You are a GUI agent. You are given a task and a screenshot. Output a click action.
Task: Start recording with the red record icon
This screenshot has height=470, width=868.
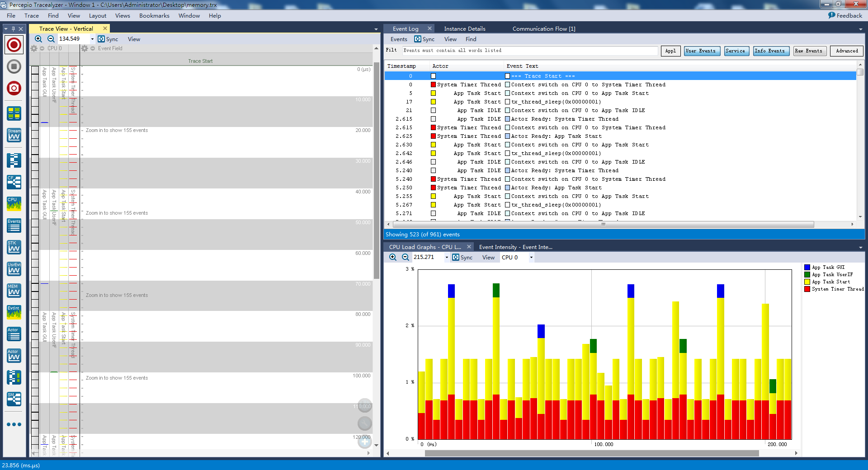tap(14, 45)
